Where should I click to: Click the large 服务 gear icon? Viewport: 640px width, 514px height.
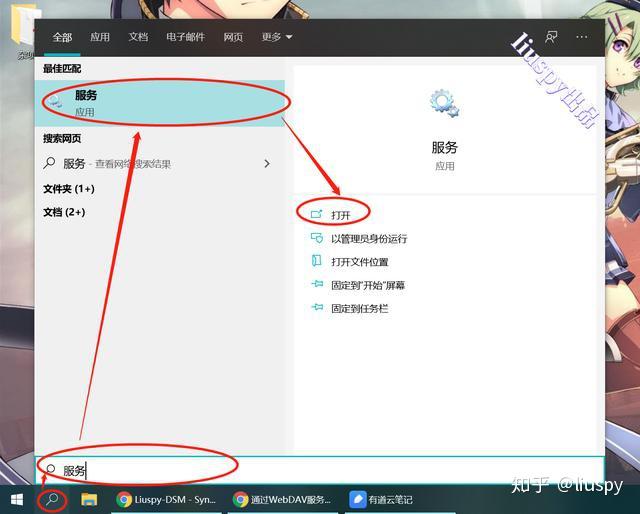(x=444, y=104)
